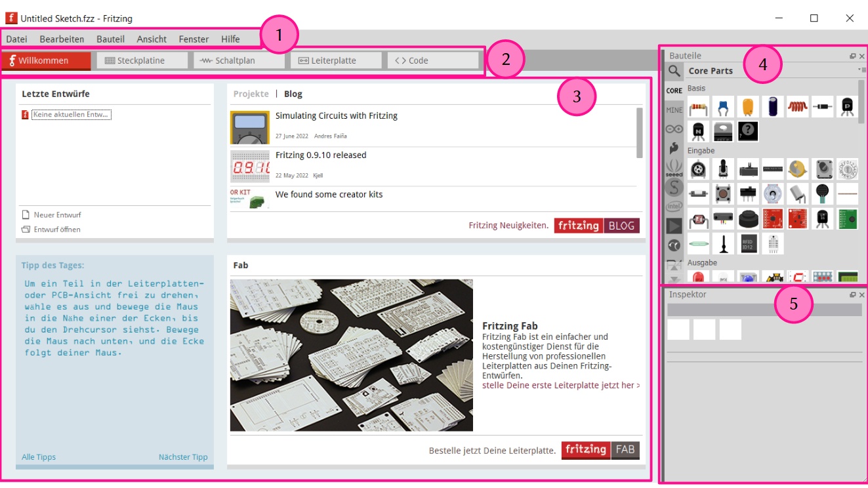
Task: Switch to the Code view tab
Action: click(433, 60)
